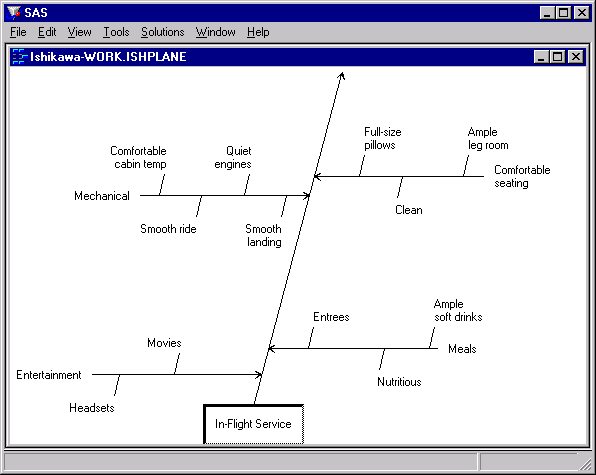Image resolution: width=596 pixels, height=475 pixels.
Task: Select the Meals branch label
Action: (x=462, y=349)
